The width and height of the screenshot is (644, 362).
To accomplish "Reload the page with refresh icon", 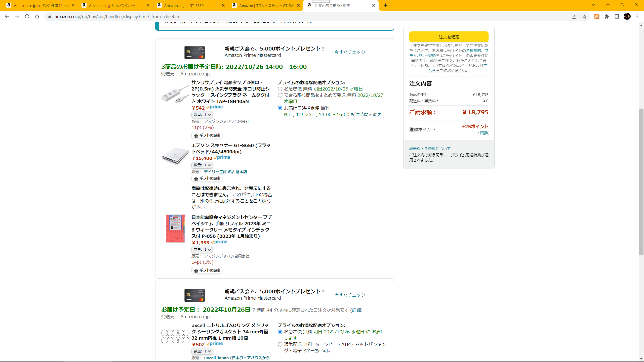I will pos(27,16).
